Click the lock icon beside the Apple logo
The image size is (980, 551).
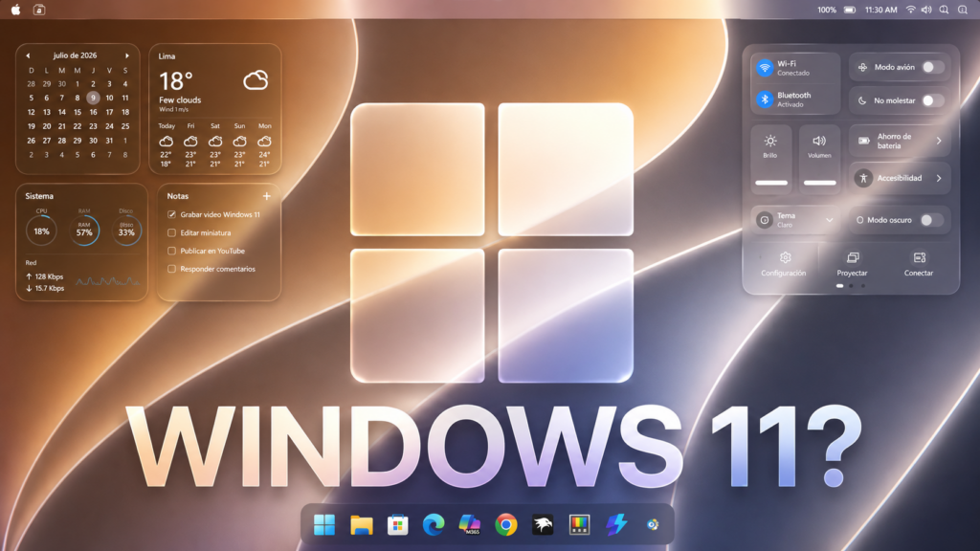(x=38, y=10)
